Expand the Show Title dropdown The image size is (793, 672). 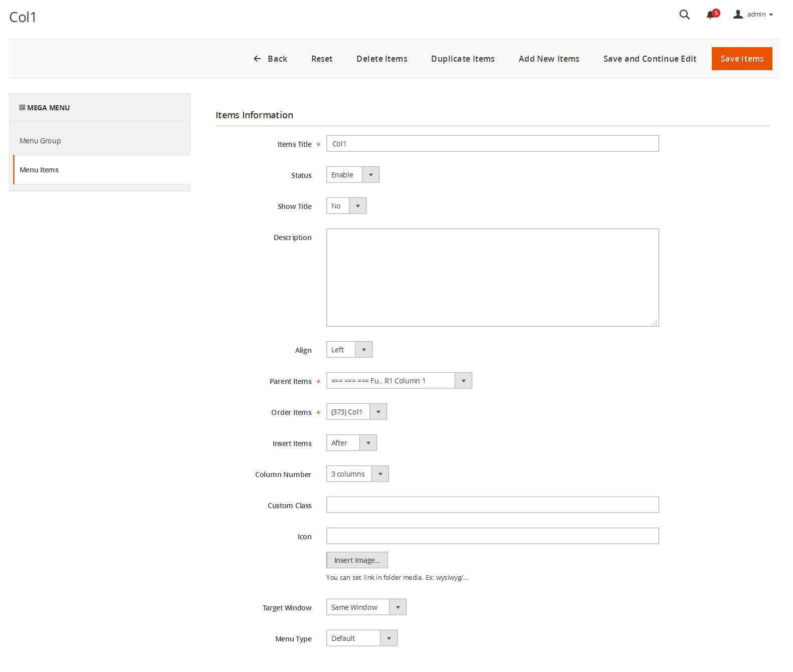point(346,206)
